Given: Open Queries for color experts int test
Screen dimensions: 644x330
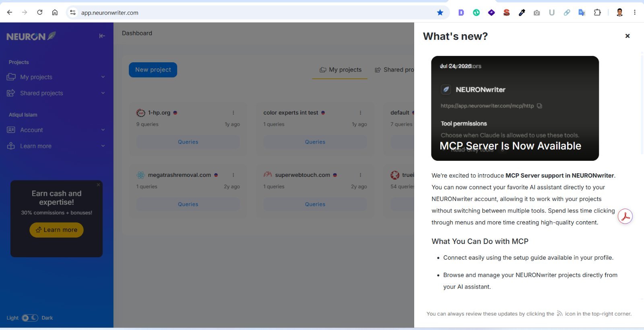Looking at the screenshot, I should 315,142.
